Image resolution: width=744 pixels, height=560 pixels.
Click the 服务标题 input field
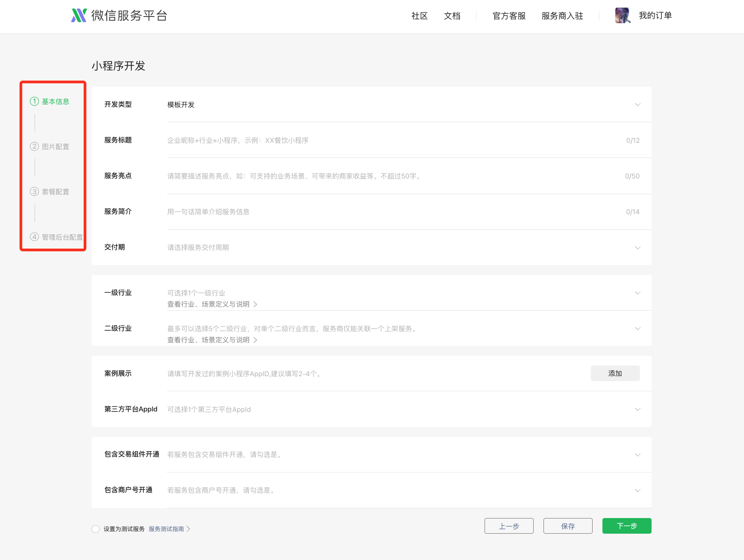(393, 141)
